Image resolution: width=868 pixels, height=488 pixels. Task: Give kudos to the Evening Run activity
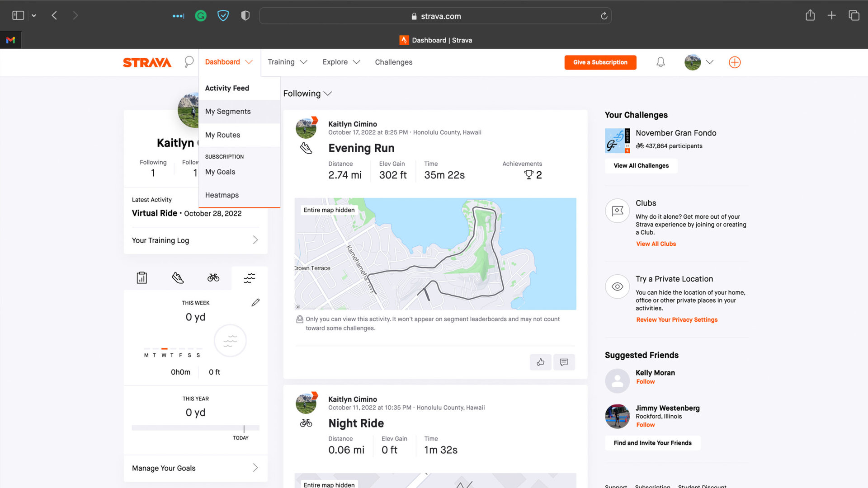[x=541, y=362]
